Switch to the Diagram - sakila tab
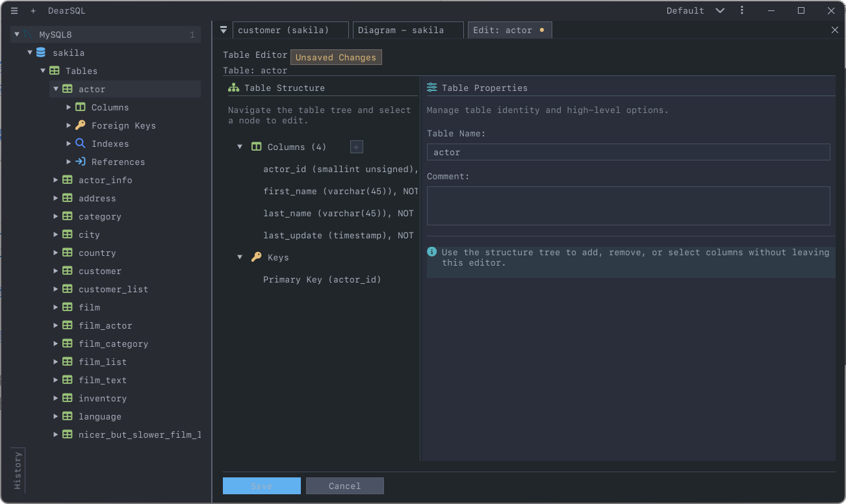The height and width of the screenshot is (504, 846). [408, 31]
